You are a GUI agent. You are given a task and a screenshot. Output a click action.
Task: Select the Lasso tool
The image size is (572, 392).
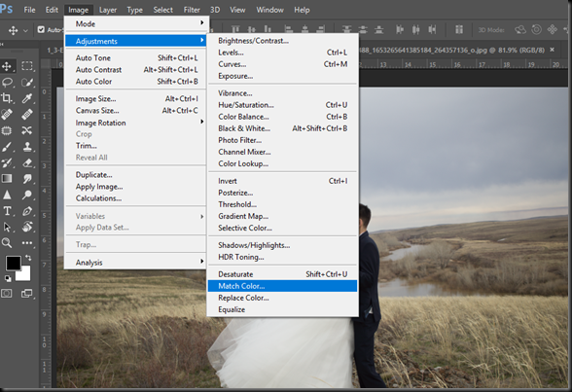point(7,82)
